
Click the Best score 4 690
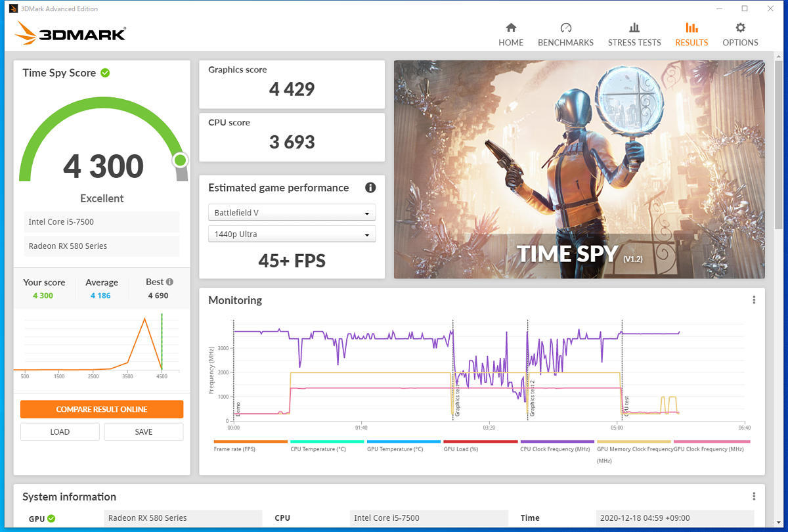coord(158,296)
